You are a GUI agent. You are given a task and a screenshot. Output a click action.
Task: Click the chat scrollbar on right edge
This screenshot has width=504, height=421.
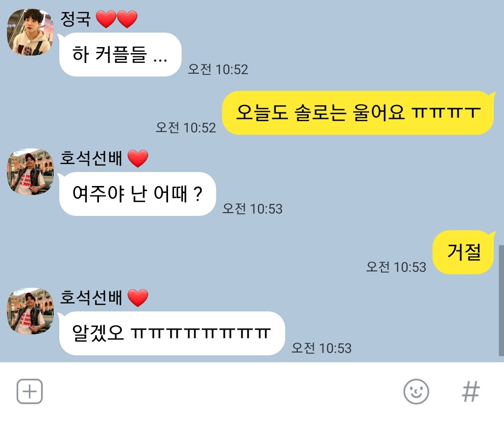point(501,301)
